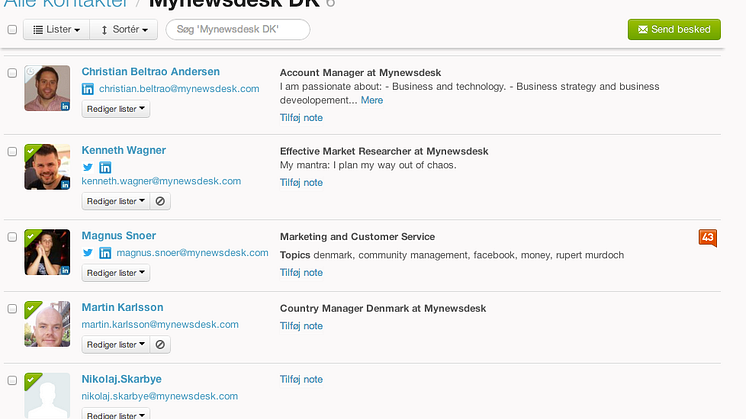Open Kenneth Wagner's LinkedIn icon
This screenshot has width=746, height=419.
click(x=105, y=167)
